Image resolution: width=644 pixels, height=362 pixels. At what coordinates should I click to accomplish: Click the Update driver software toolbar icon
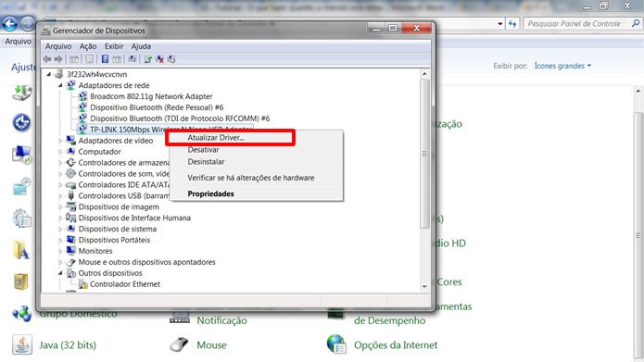(x=148, y=59)
